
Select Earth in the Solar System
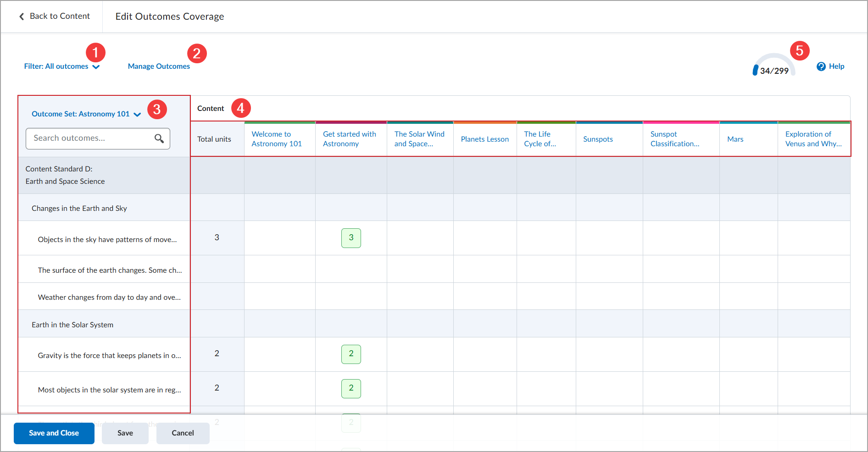click(x=104, y=325)
